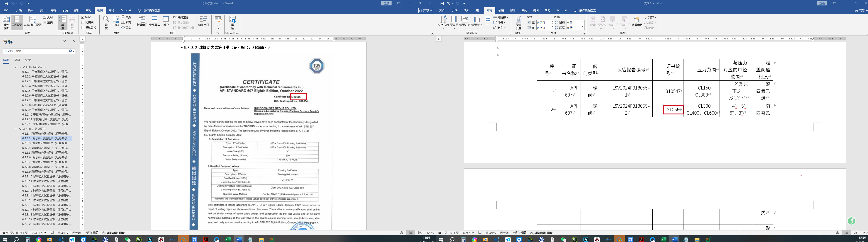Open 文字方向 text direction dropdown

click(x=443, y=22)
